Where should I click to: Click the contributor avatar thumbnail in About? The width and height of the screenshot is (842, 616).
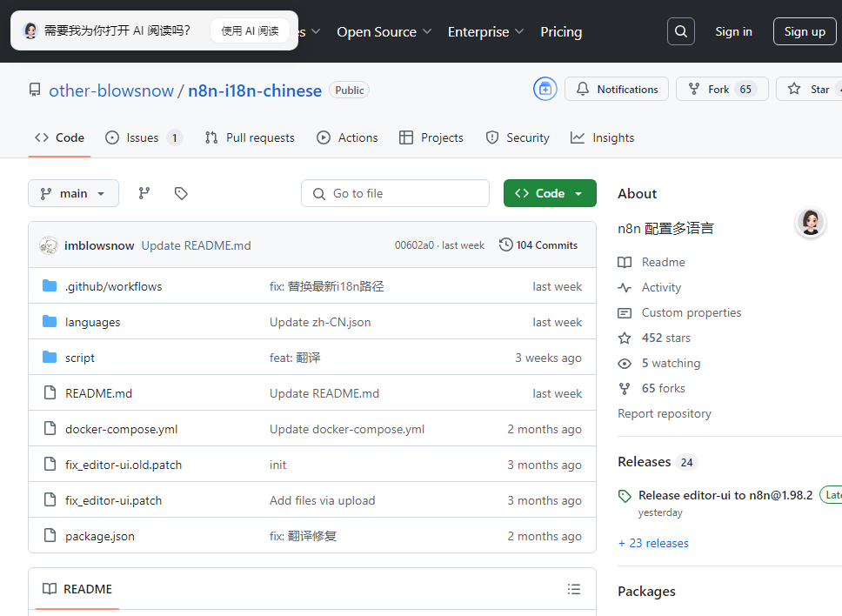[810, 223]
